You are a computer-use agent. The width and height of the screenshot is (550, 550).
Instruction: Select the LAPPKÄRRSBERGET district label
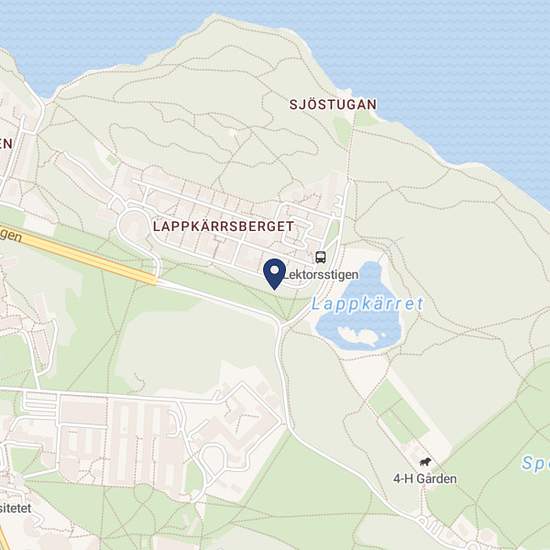coord(223,226)
